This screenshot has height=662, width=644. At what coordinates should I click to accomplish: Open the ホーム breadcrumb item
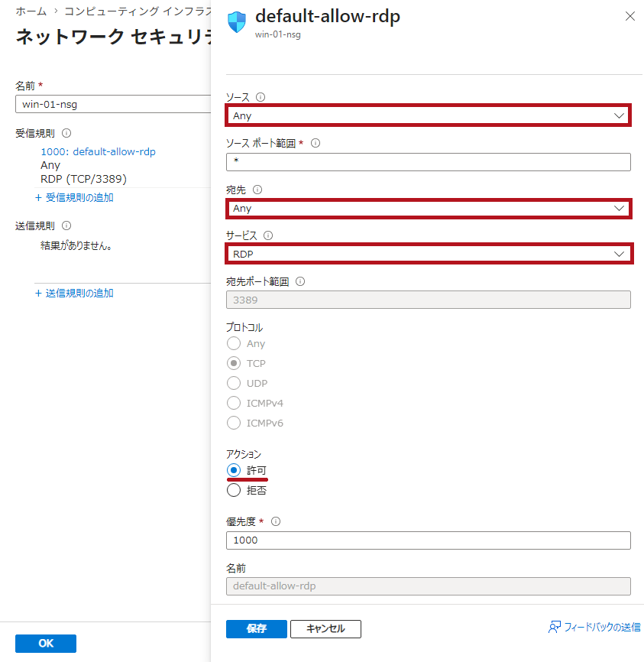[x=31, y=11]
